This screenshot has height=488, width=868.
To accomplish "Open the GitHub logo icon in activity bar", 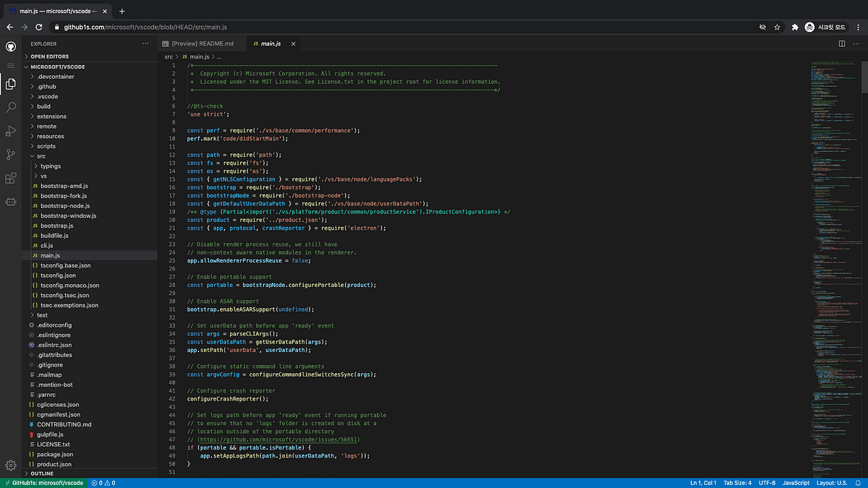I will (x=11, y=46).
